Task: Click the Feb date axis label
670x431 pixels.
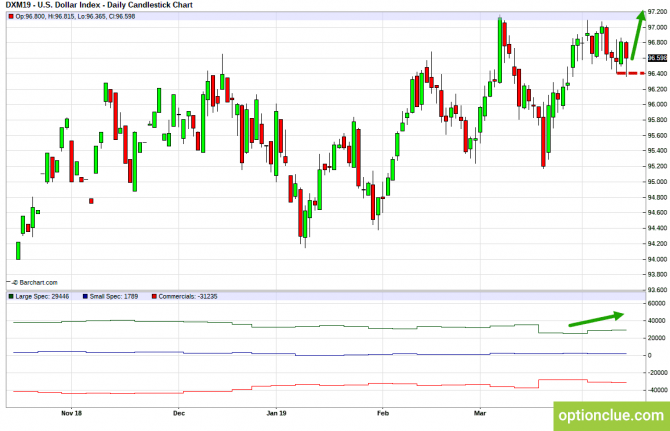Action: pos(383,413)
